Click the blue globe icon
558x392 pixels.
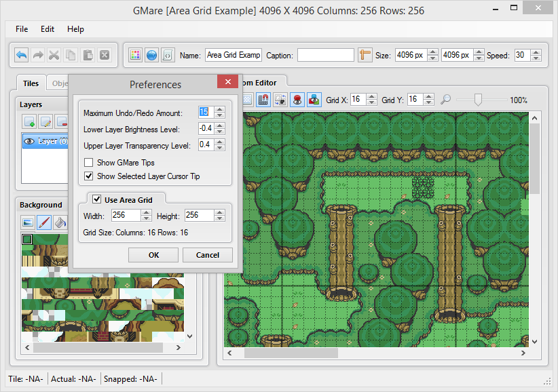pyautogui.click(x=151, y=55)
